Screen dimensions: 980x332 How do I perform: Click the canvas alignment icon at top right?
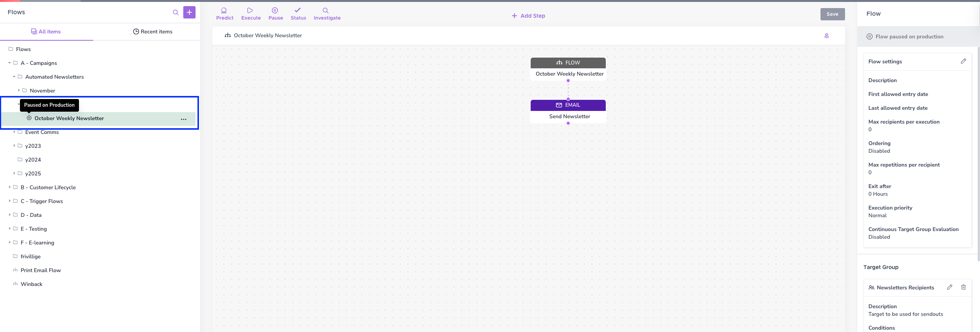click(x=827, y=36)
